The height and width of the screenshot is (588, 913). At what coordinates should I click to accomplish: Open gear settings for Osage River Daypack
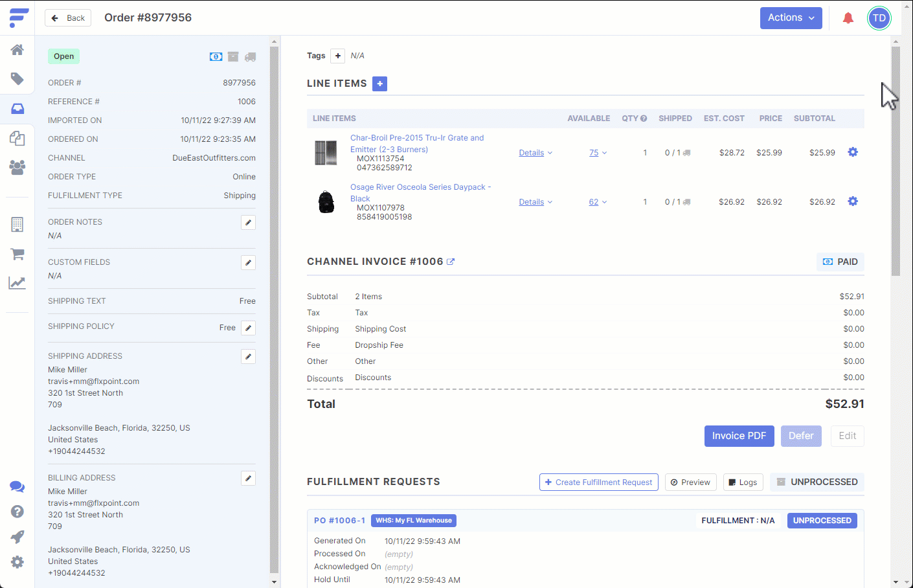[853, 201]
